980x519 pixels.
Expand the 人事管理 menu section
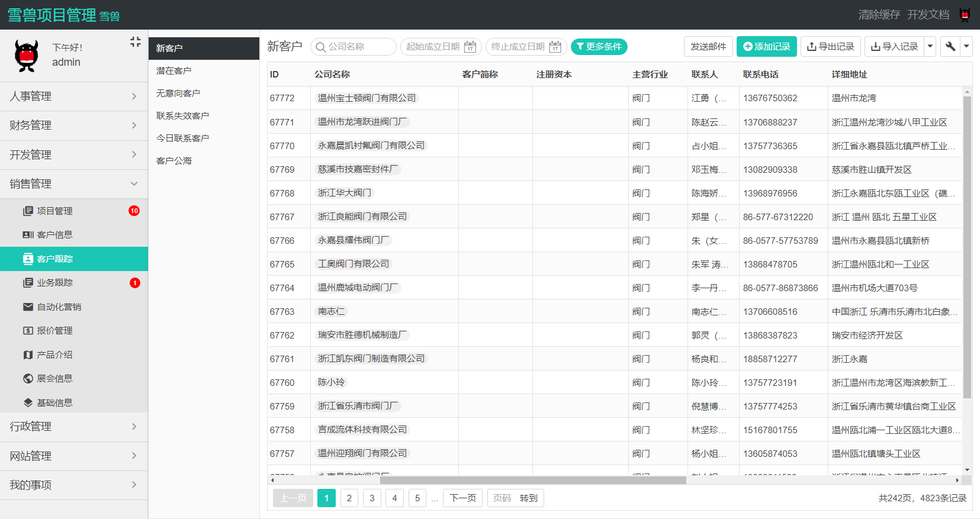(x=74, y=96)
